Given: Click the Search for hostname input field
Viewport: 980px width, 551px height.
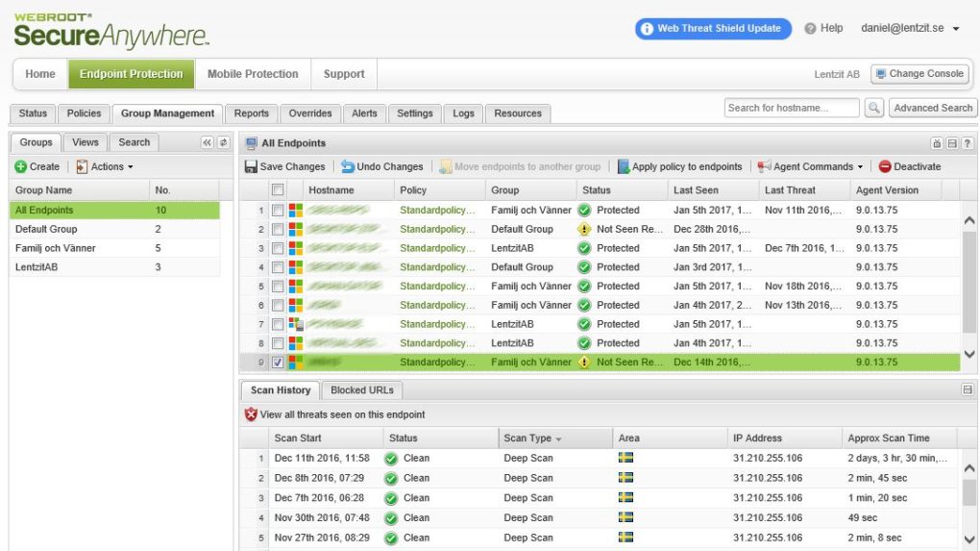Looking at the screenshot, I should pos(792,108).
